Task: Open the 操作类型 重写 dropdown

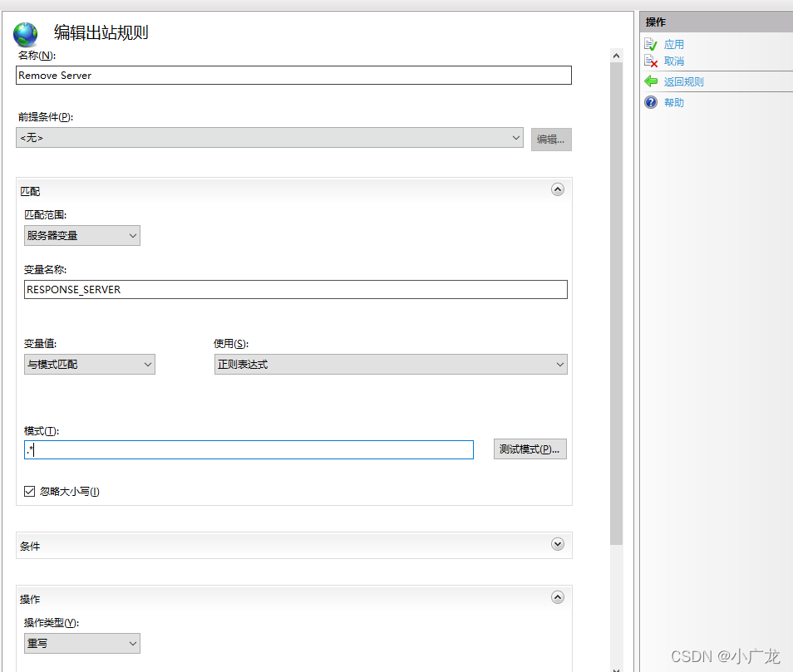Action: [82, 643]
